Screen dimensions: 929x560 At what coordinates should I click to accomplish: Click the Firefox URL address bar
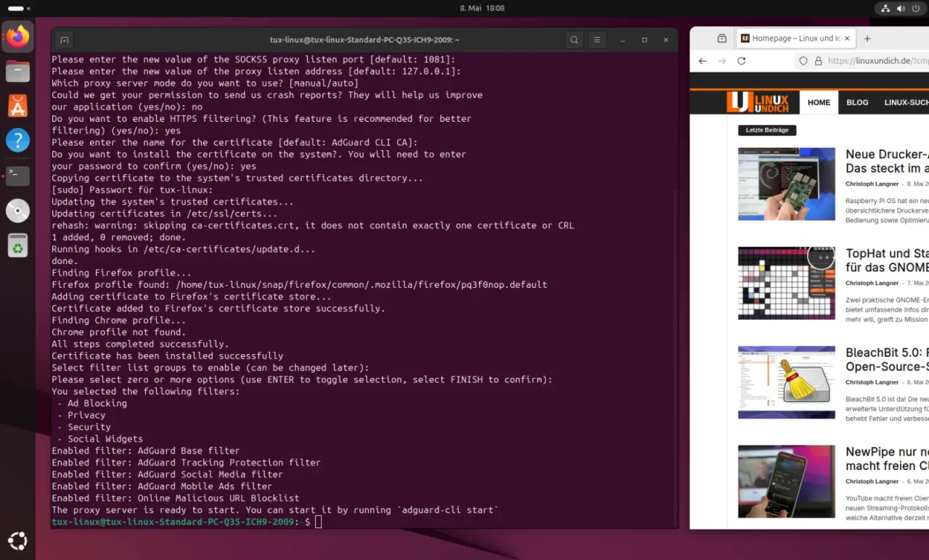point(871,61)
